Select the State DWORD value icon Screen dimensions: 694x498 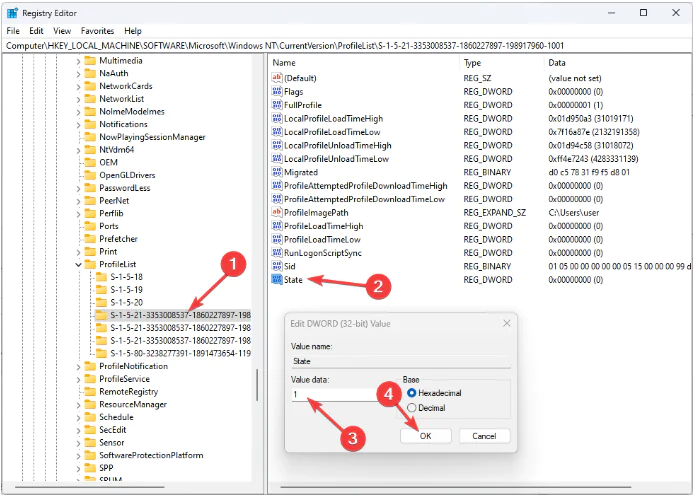276,280
